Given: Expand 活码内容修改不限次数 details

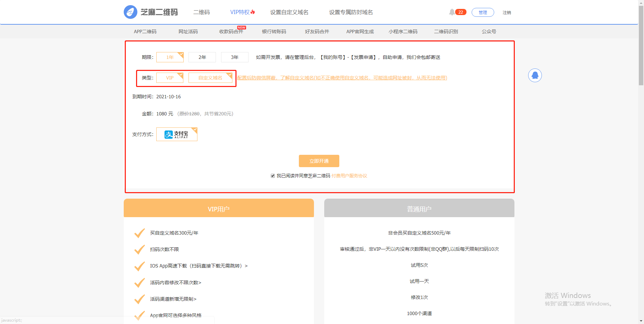Looking at the screenshot, I should pos(175,283).
